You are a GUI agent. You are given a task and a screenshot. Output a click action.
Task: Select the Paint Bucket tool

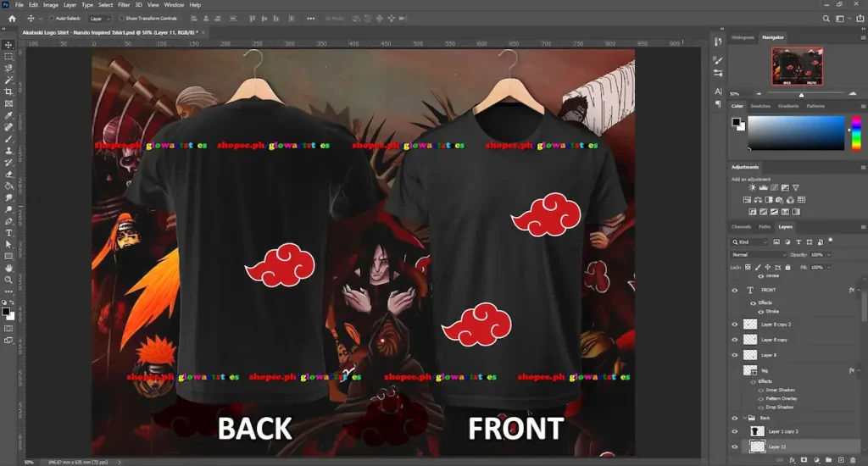pos(8,186)
